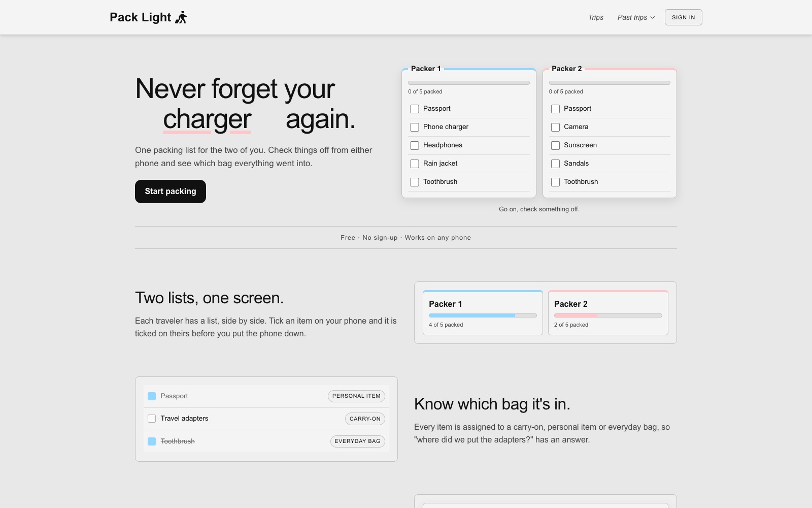
Task: Uncheck the blue Passport checkbox in bag list
Action: (x=152, y=396)
